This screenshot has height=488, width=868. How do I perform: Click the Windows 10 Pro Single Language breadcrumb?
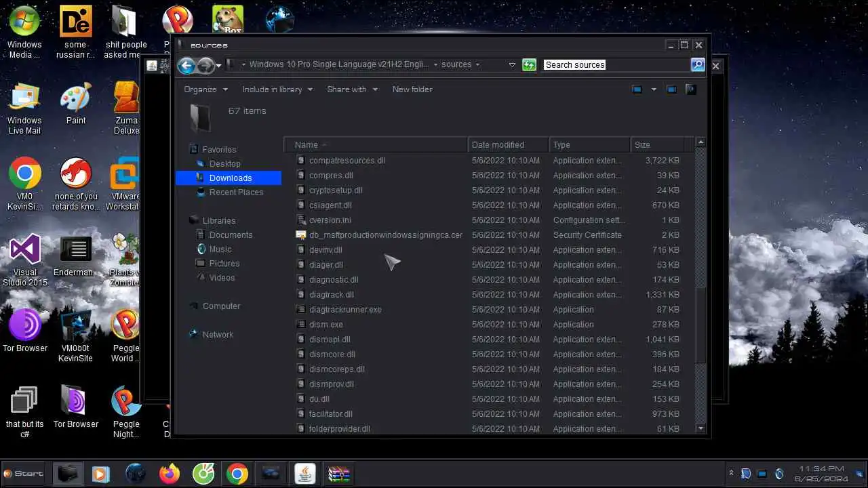(x=338, y=64)
